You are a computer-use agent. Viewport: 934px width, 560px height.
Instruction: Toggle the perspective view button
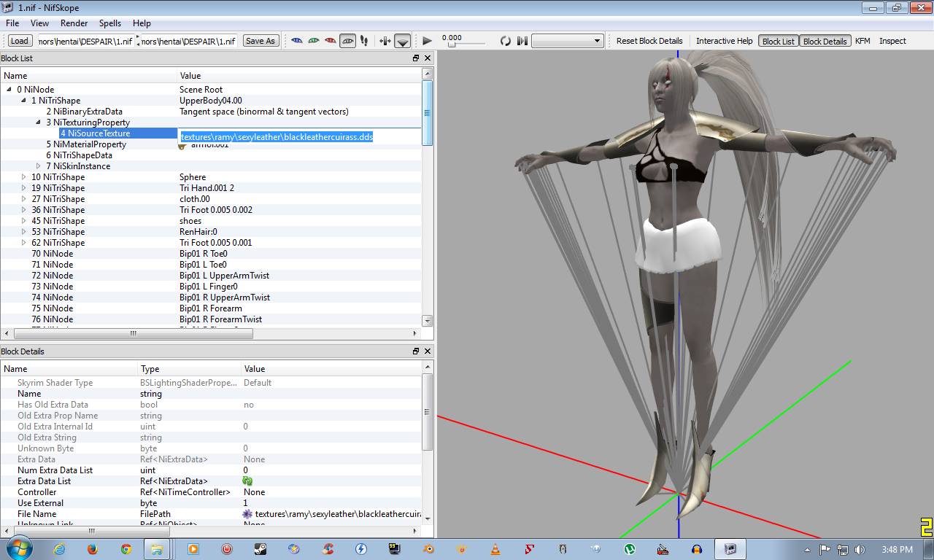tap(402, 41)
